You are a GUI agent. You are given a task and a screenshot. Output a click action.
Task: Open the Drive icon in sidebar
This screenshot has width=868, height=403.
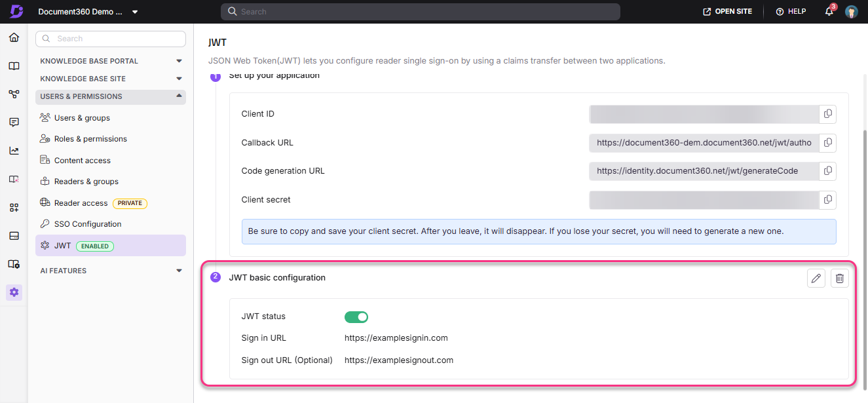[x=14, y=235]
